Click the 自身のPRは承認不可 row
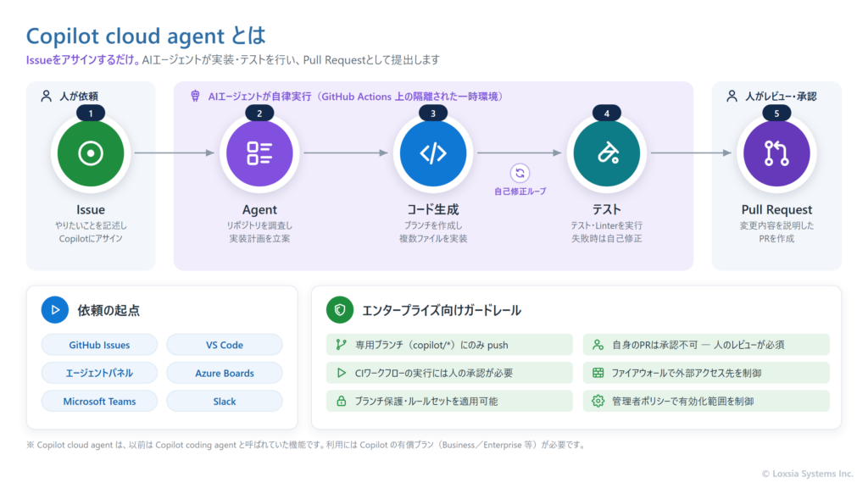868x488 pixels. click(x=706, y=345)
